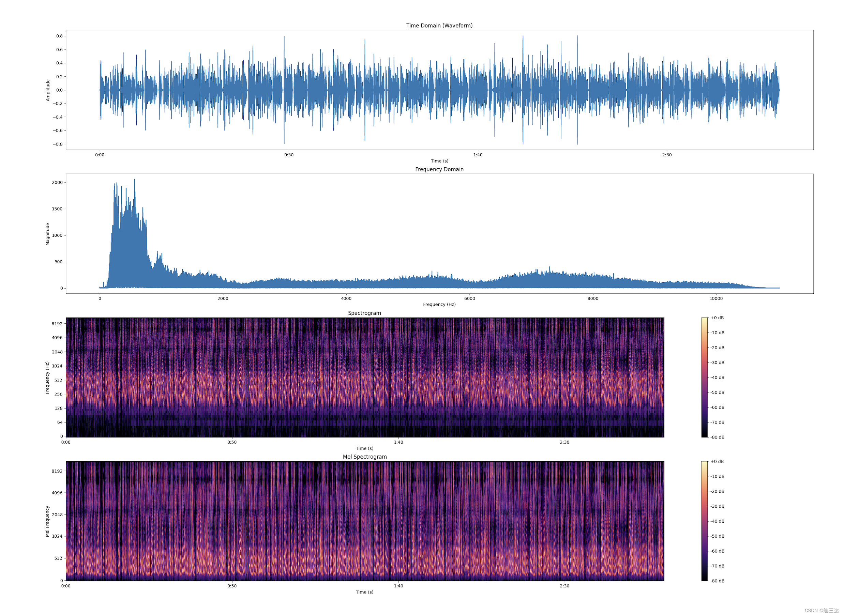Image resolution: width=844 pixels, height=616 pixels.
Task: Click the 'Mel Spectrogram' plot title
Action: pos(364,457)
